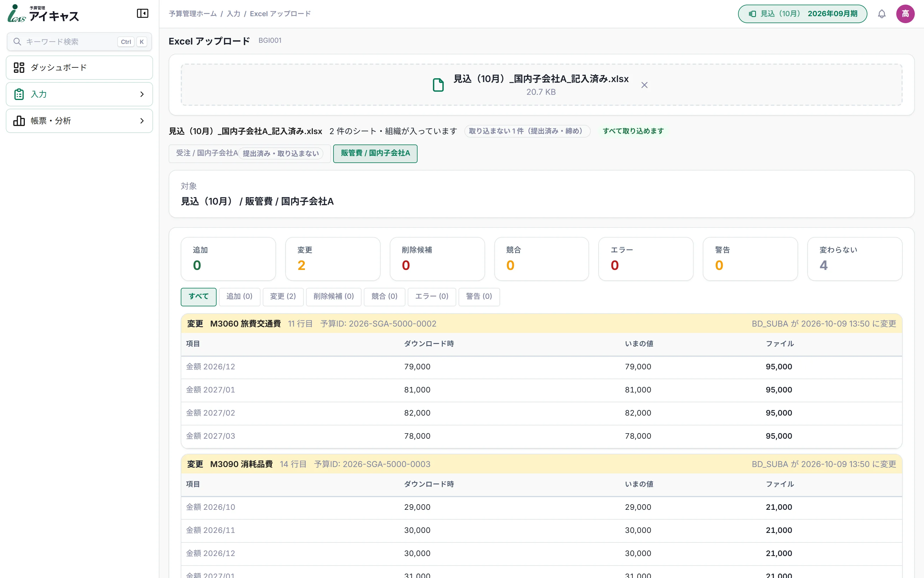
Task: Click the Ctrl shortcut key badge
Action: click(126, 42)
